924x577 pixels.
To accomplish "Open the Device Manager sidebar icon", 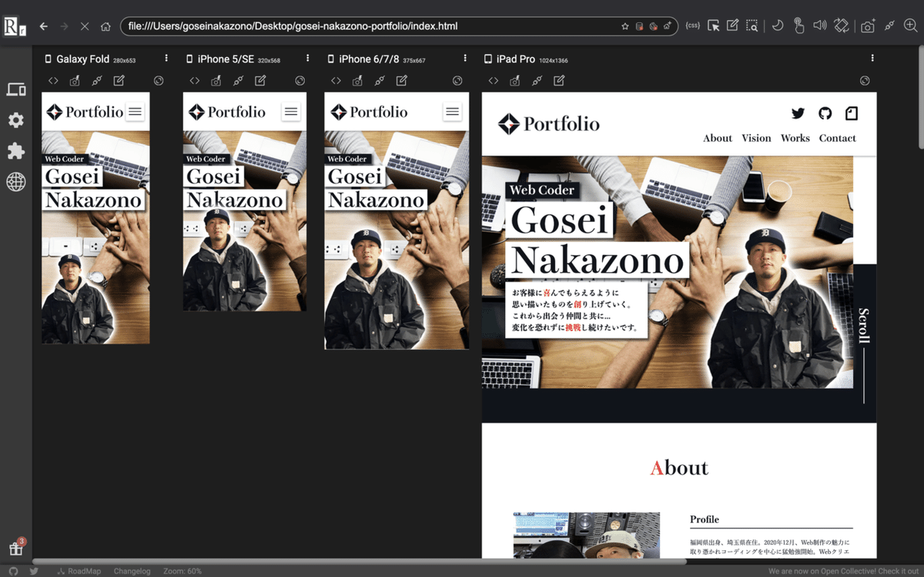I will 16,90.
